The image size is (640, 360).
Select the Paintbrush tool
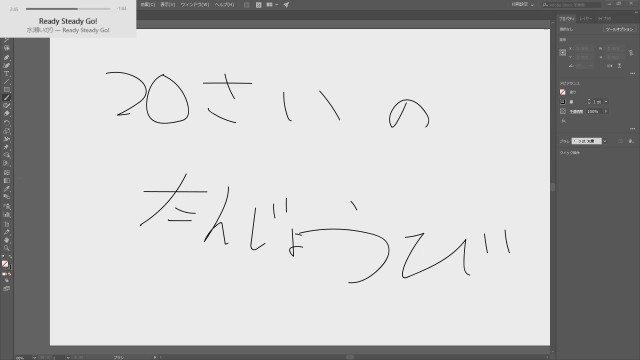(7, 98)
